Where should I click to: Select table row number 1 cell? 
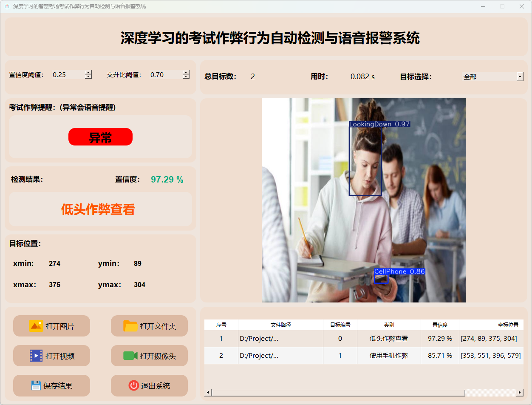coord(221,339)
